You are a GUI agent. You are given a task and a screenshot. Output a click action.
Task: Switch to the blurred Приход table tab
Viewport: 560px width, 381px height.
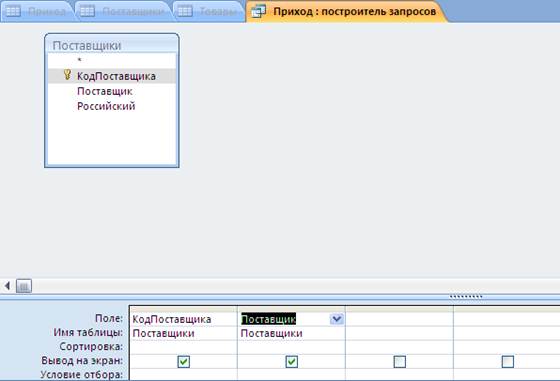38,11
